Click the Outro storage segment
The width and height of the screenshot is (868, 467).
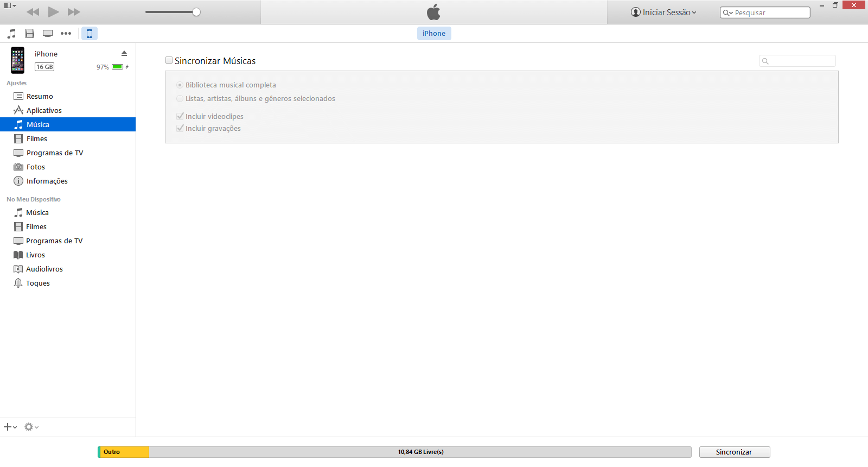click(x=125, y=452)
